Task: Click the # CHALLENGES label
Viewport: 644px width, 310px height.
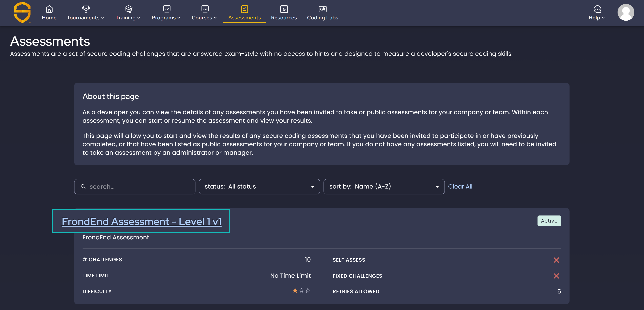Action: tap(102, 260)
